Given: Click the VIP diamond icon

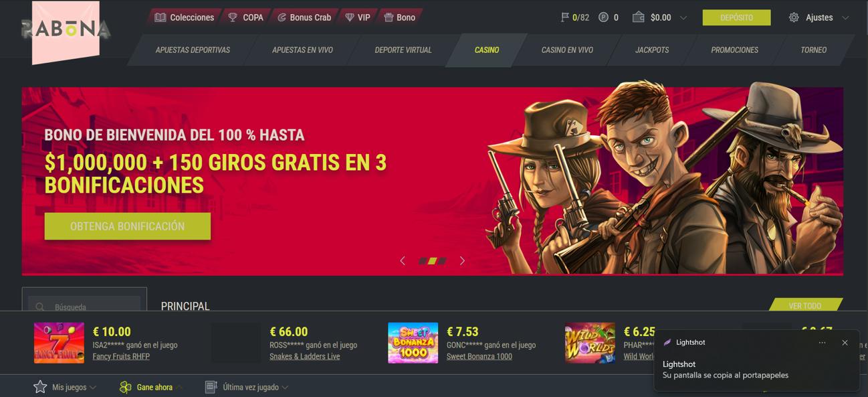Looking at the screenshot, I should click(350, 17).
